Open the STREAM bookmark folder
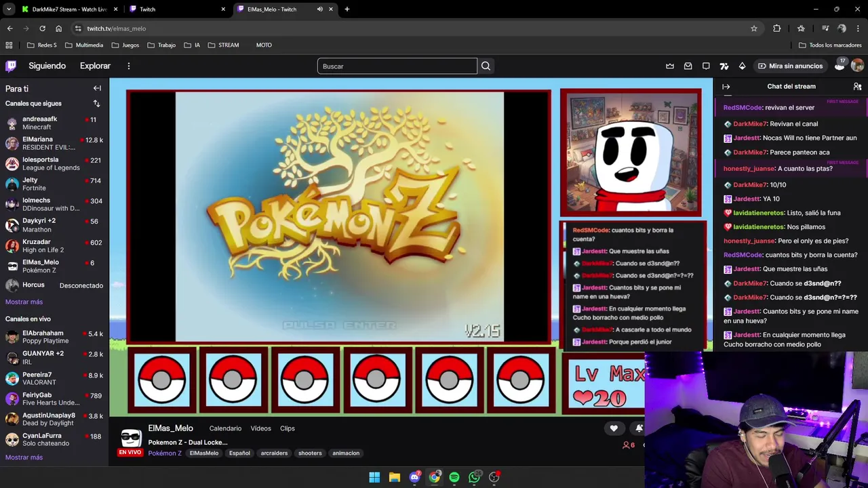This screenshot has width=868, height=488. pos(224,45)
